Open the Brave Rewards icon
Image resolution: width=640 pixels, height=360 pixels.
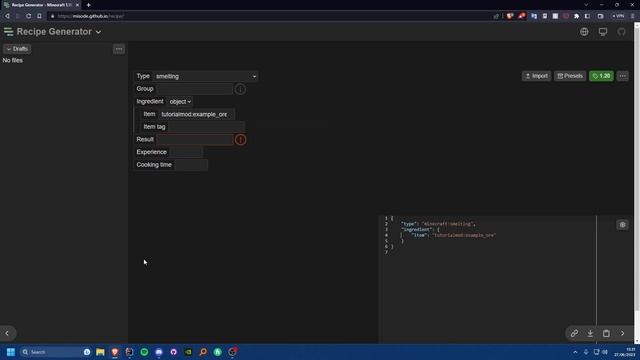[x=522, y=16]
